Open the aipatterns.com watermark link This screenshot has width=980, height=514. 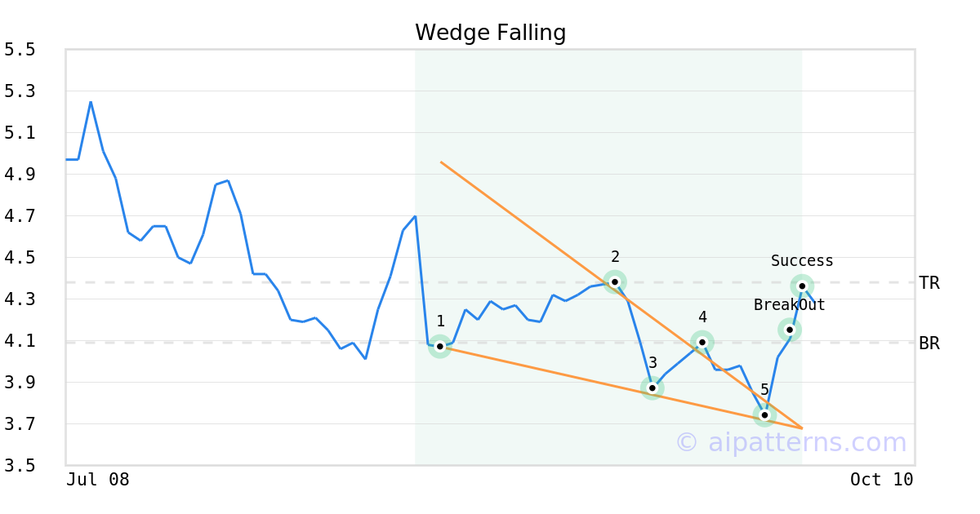[x=791, y=442]
